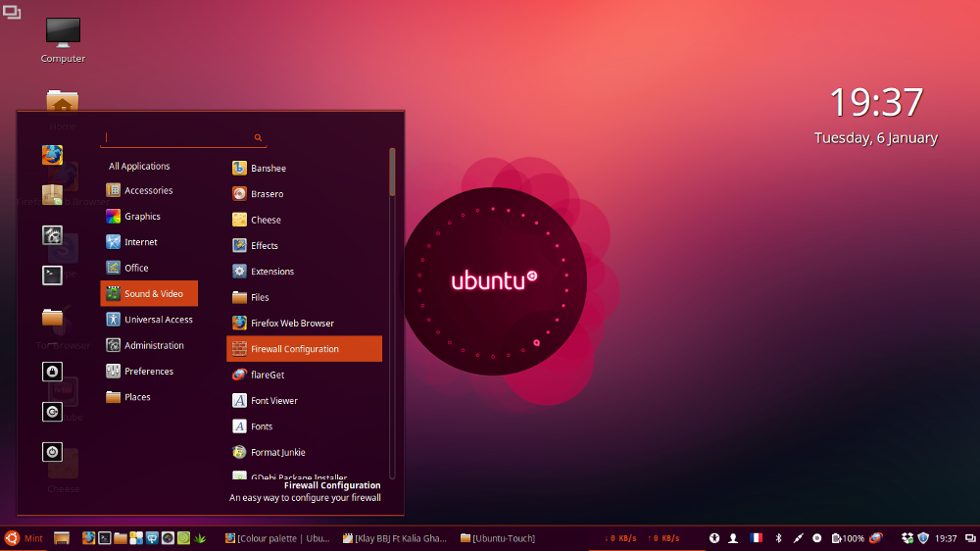Click the search magnifier icon in menu

[x=258, y=137]
